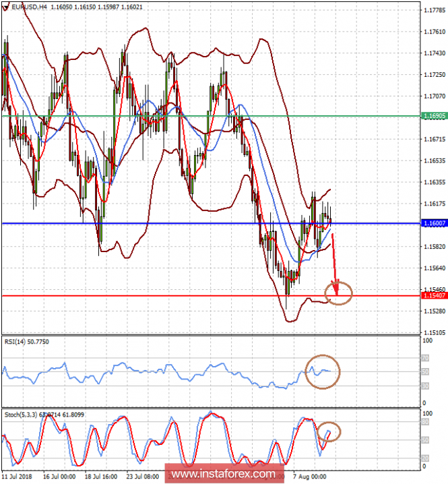Open the www.instaforex.com watermark link
The height and width of the screenshot is (484, 448).
coord(224,473)
